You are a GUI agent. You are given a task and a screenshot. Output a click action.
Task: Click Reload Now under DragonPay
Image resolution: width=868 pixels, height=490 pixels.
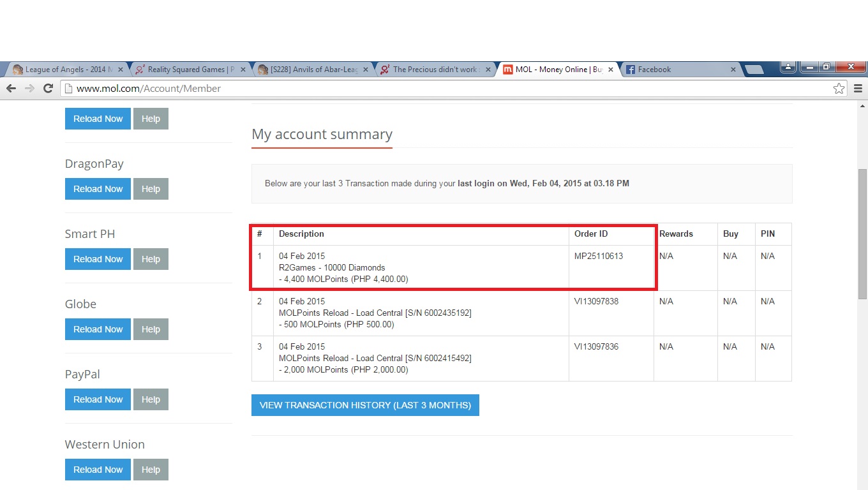click(x=98, y=189)
